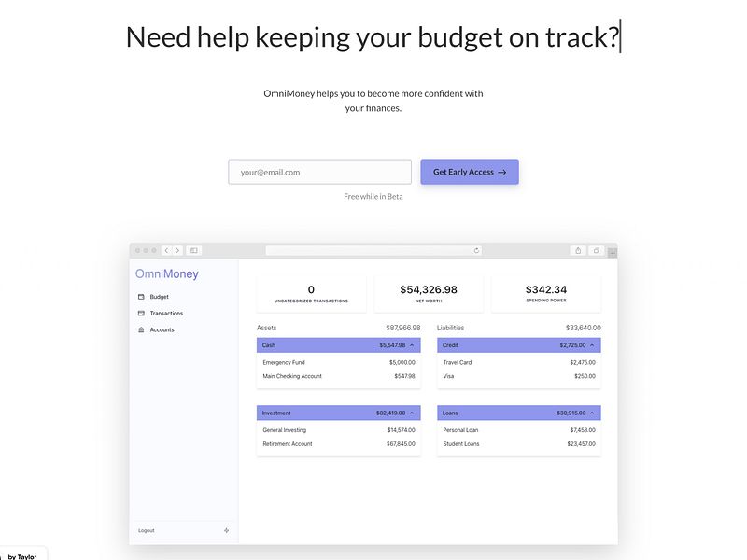Open Budget in the sidebar
Screen dimensions: 747x560
click(x=159, y=297)
